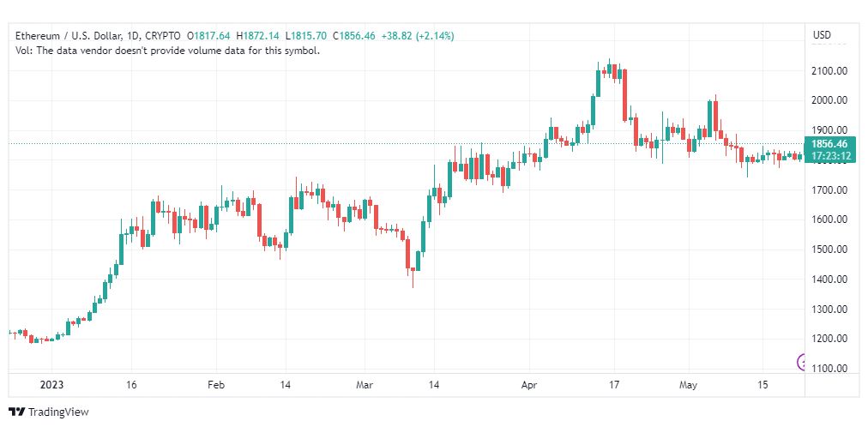868x427 pixels.
Task: Click the purple circular event marker icon
Action: tap(801, 363)
